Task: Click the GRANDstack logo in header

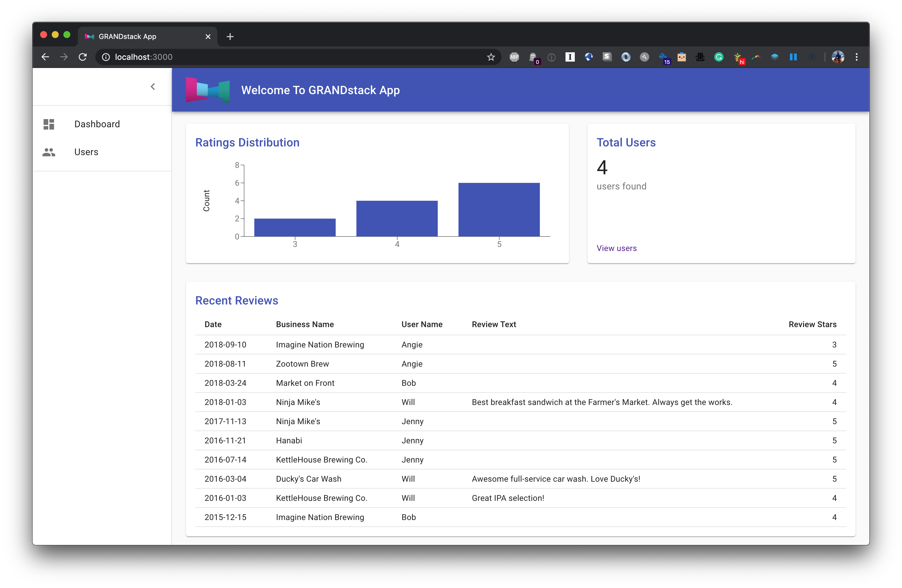Action: (x=208, y=90)
